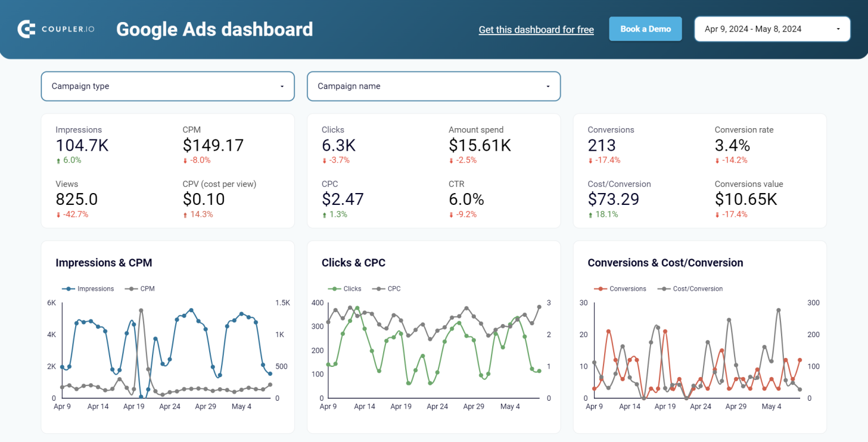Open the Campaign name dropdown
Screen dimensions: 868x442
click(433, 86)
